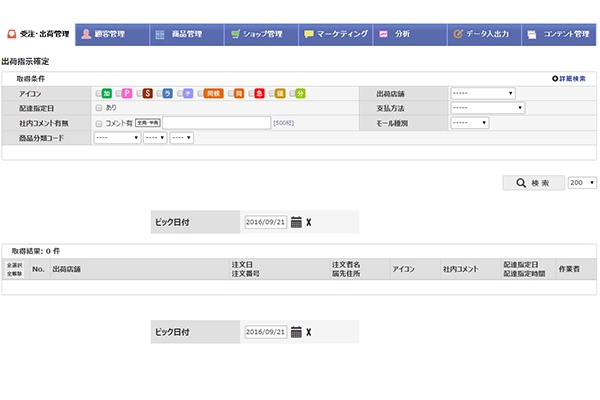Open the 支払方法 dropdown
The image size is (600, 400).
point(482,108)
